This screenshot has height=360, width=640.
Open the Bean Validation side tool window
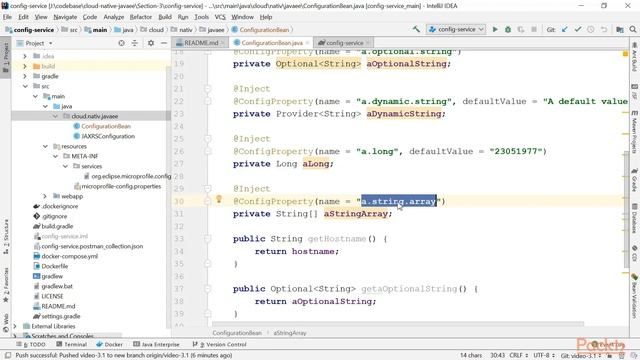point(635,296)
